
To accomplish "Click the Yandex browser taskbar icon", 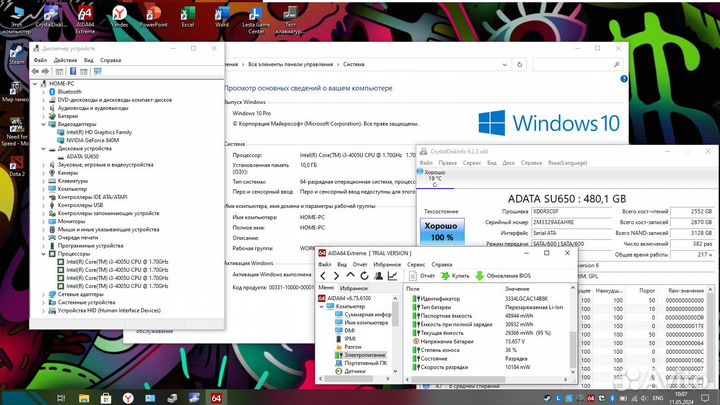I will [128, 398].
